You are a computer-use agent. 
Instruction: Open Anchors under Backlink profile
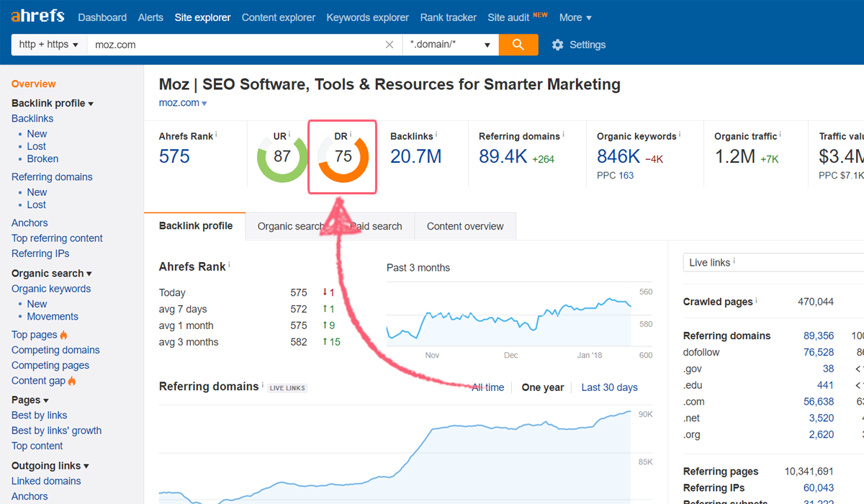tap(30, 223)
